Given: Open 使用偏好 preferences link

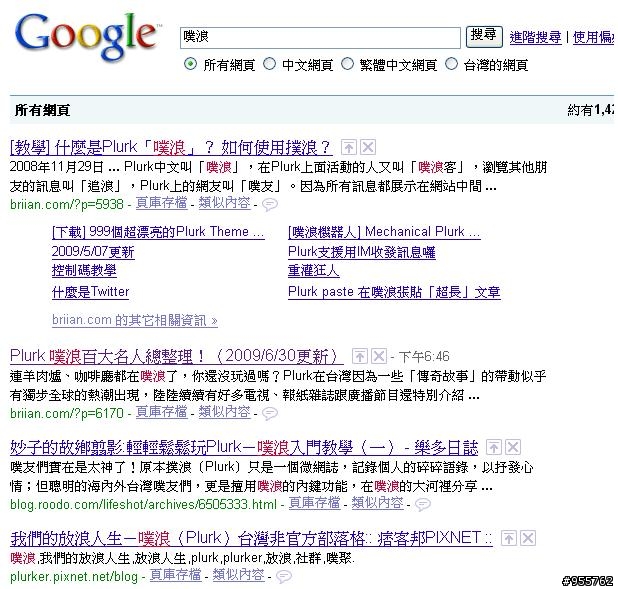Looking at the screenshot, I should (x=593, y=37).
